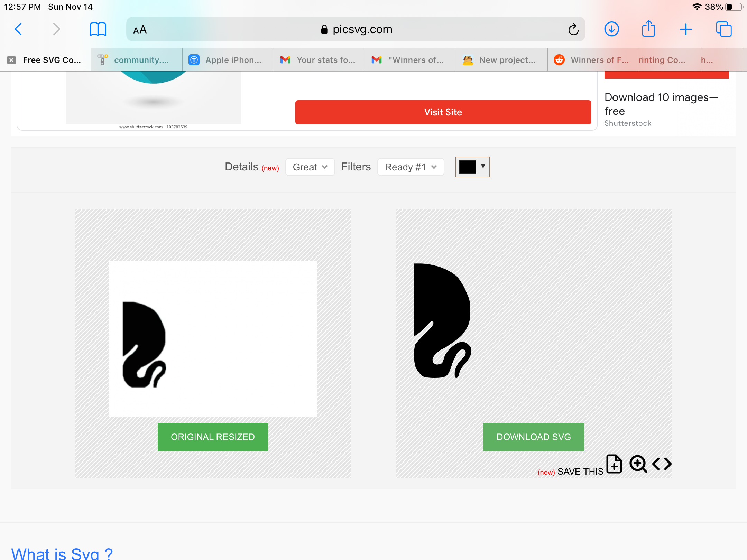Switch to the Apple iPhone tab
This screenshot has height=560, width=747.
point(228,60)
